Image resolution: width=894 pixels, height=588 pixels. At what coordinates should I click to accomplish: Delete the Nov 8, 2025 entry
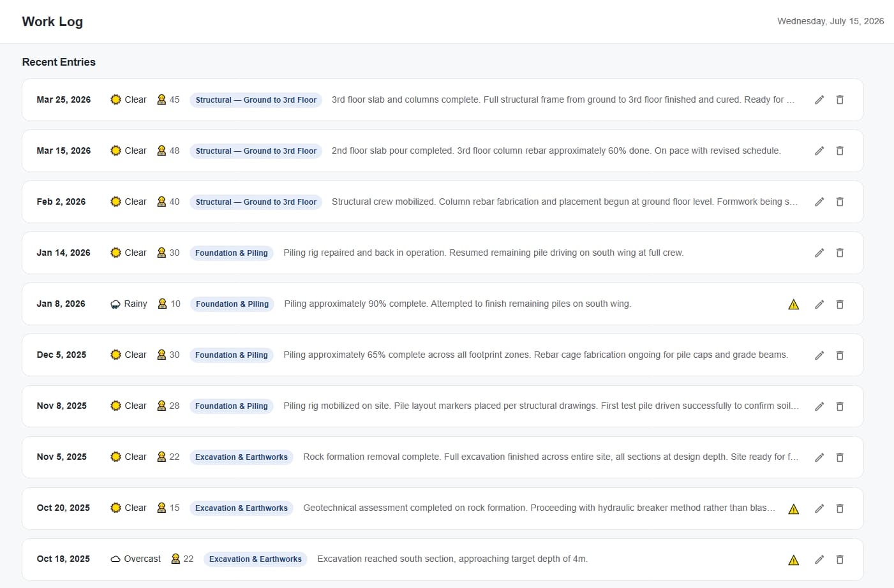click(840, 406)
